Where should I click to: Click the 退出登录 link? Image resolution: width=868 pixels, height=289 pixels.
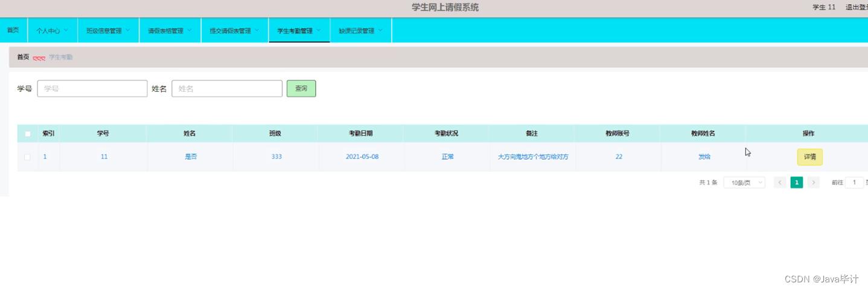pyautogui.click(x=857, y=7)
